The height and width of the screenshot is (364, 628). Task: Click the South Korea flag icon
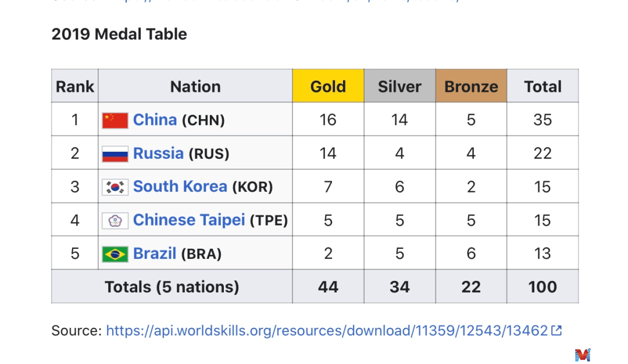point(115,187)
